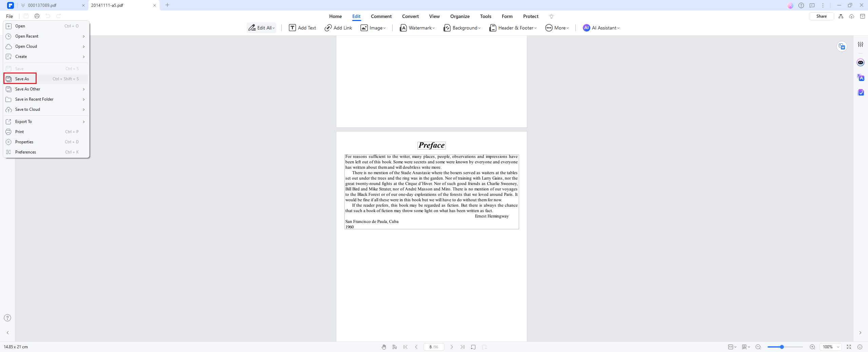Open the AI Assistant dropdown
This screenshot has width=868, height=352.
[x=601, y=28]
